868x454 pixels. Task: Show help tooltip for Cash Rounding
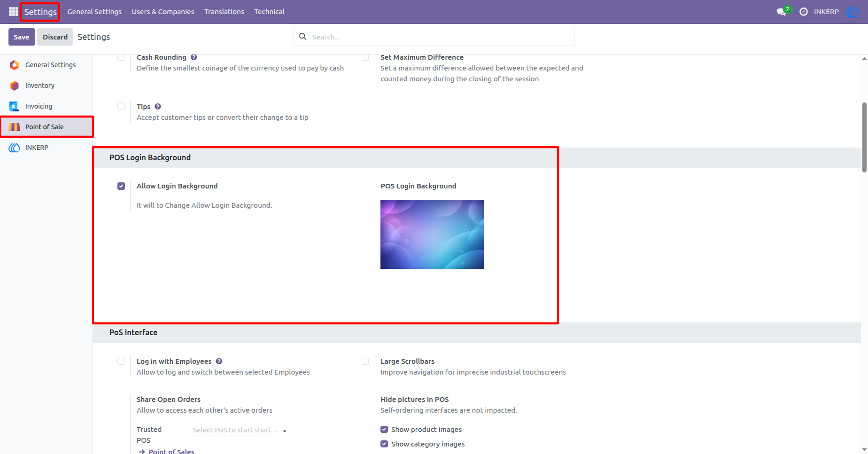click(x=194, y=57)
